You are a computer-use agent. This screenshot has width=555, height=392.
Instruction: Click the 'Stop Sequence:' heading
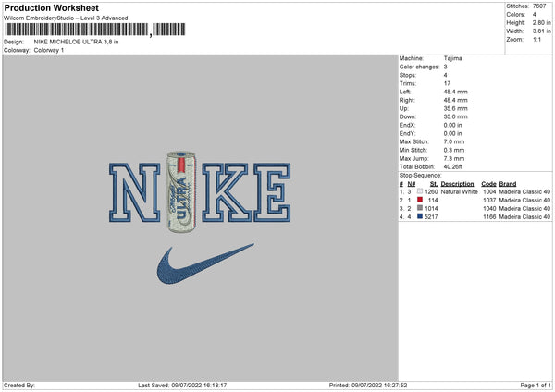click(x=421, y=175)
